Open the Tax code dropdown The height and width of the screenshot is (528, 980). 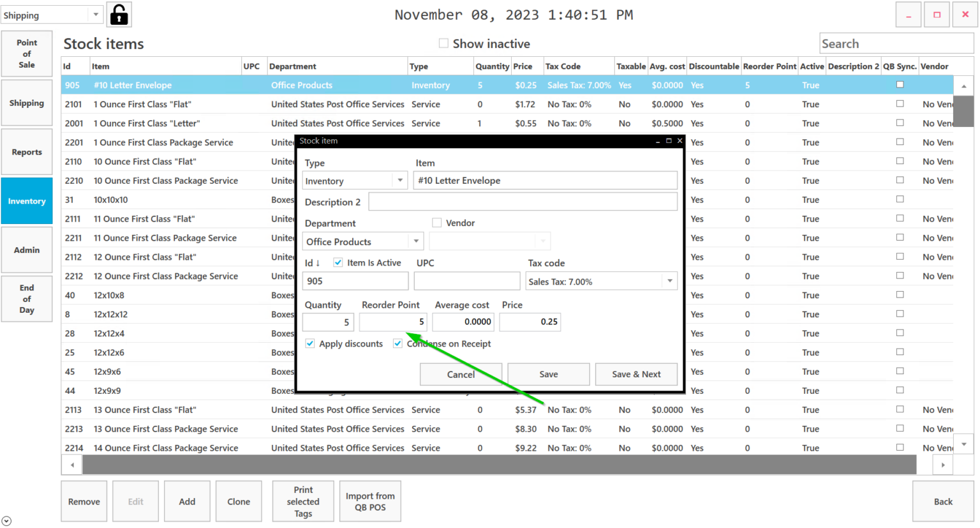(x=669, y=281)
